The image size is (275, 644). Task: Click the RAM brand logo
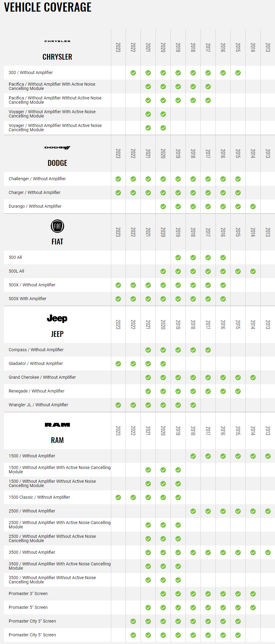(57, 425)
